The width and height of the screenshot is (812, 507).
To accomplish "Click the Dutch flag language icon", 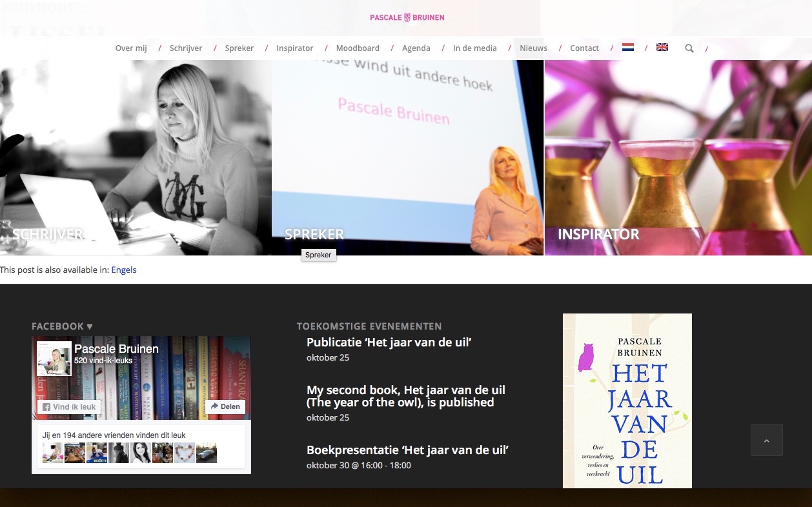I will coord(627,47).
